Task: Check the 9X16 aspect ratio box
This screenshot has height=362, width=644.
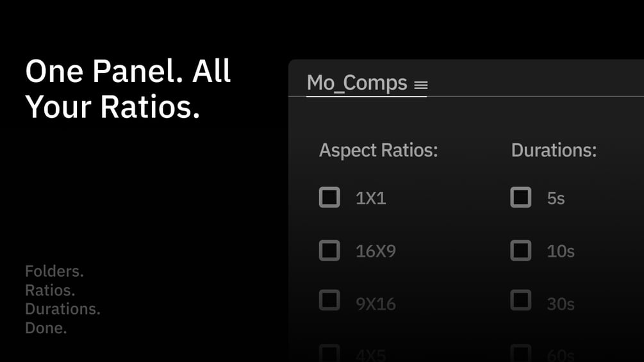Action: 329,300
